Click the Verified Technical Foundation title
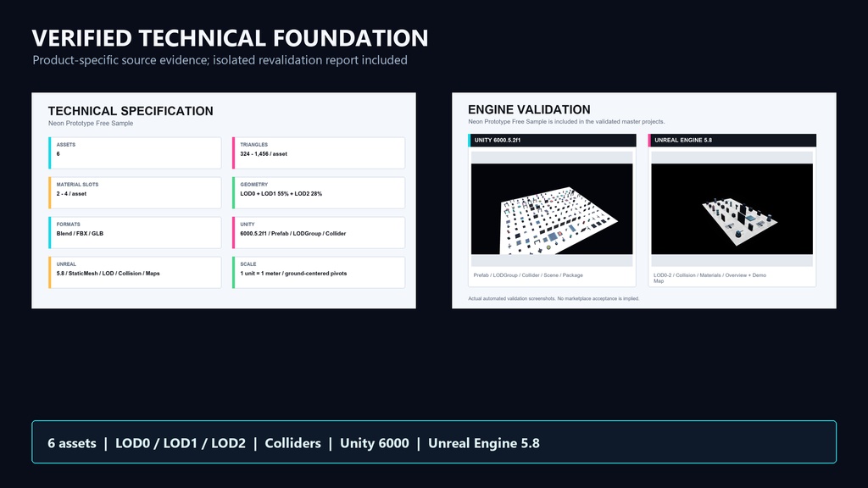 pyautogui.click(x=230, y=38)
